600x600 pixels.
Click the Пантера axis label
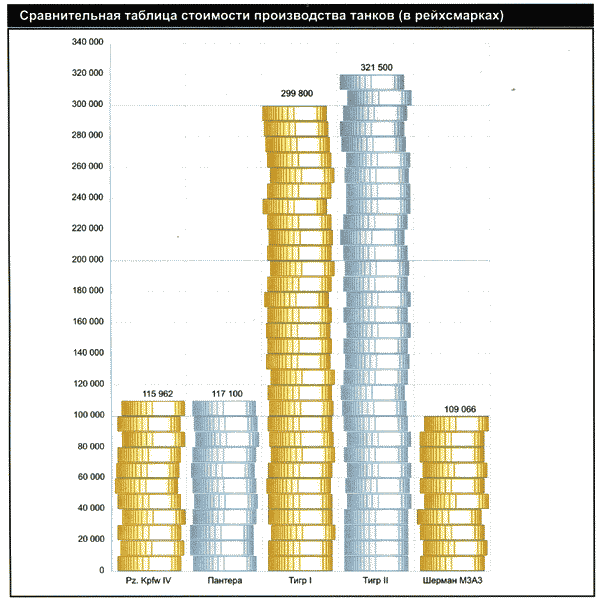pyautogui.click(x=224, y=581)
